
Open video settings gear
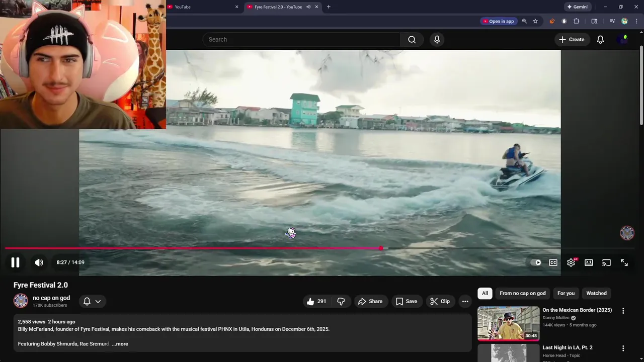[x=571, y=262]
